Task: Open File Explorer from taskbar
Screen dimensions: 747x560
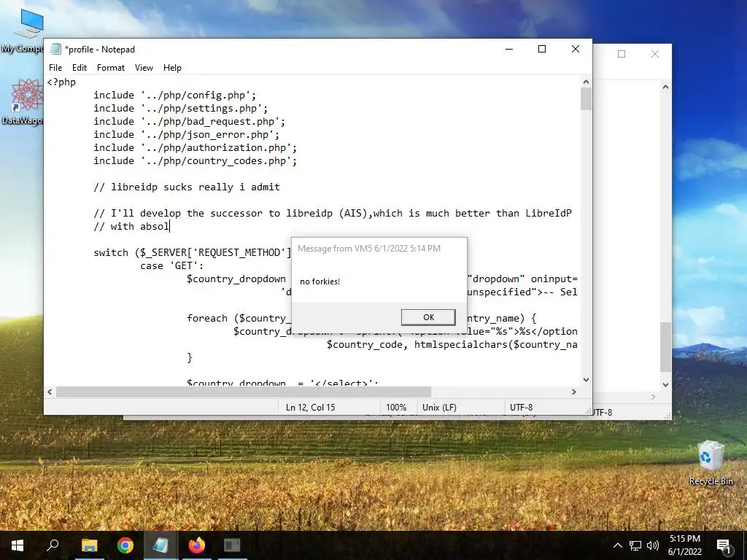Action: click(89, 545)
